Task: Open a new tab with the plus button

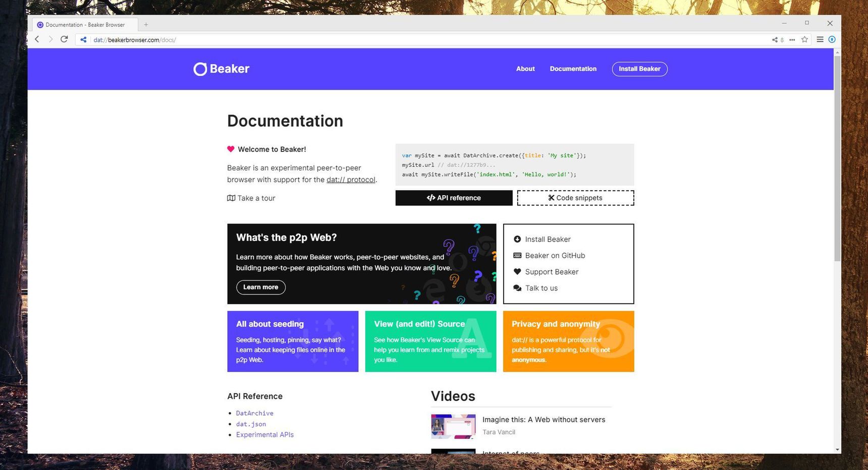Action: (x=146, y=25)
